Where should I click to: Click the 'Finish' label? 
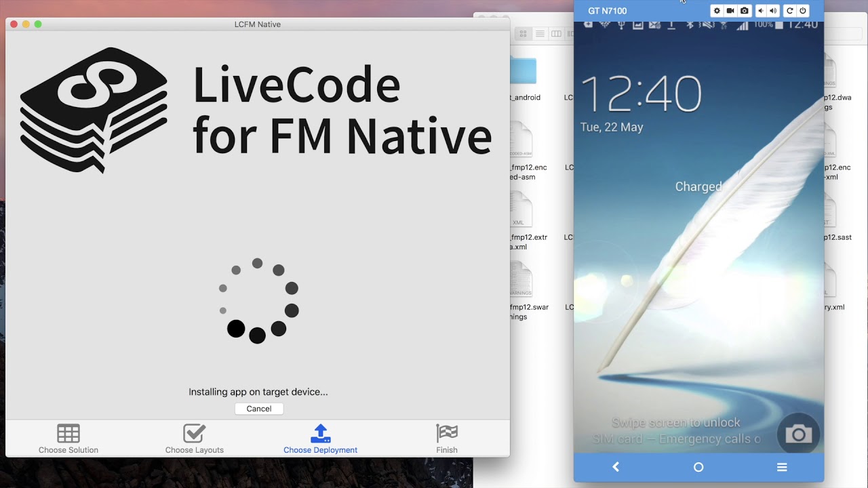tap(447, 450)
